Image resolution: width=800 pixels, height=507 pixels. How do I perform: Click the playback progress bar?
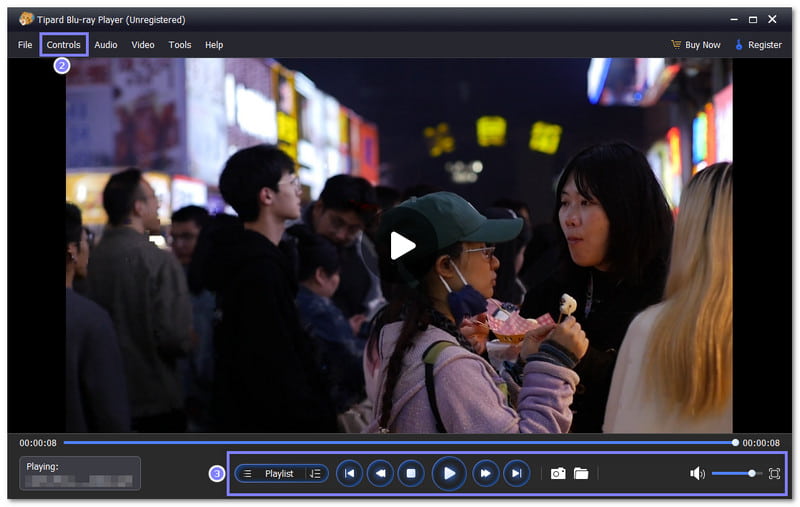[x=399, y=443]
